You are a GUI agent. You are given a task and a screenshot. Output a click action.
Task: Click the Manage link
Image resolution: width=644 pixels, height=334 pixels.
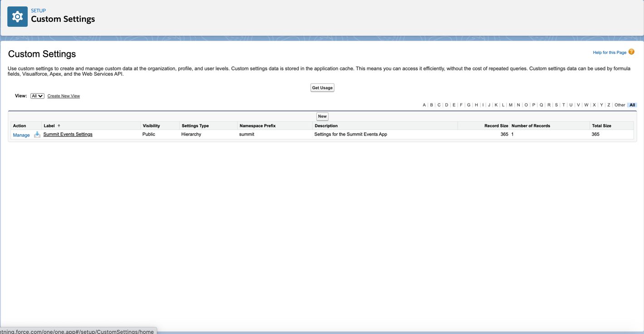coord(21,135)
